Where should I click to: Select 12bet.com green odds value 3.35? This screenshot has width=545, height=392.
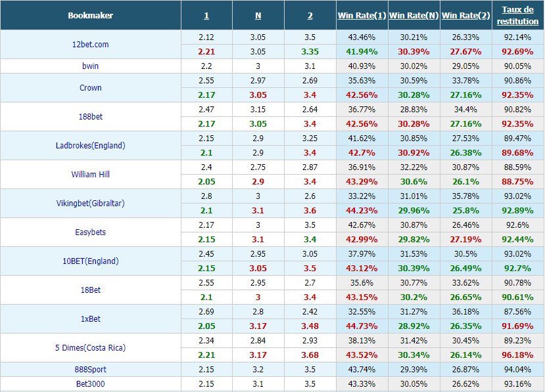click(310, 52)
